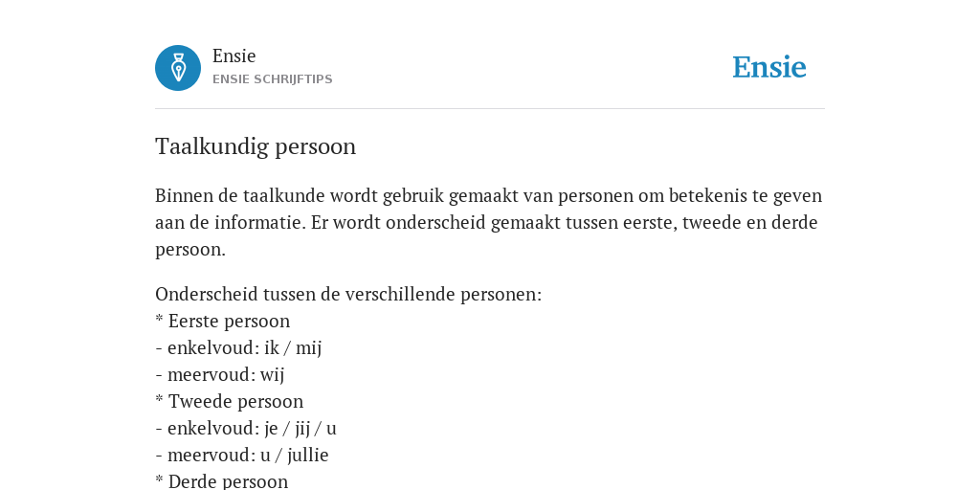Click the meervoud: wij line

[x=219, y=375]
